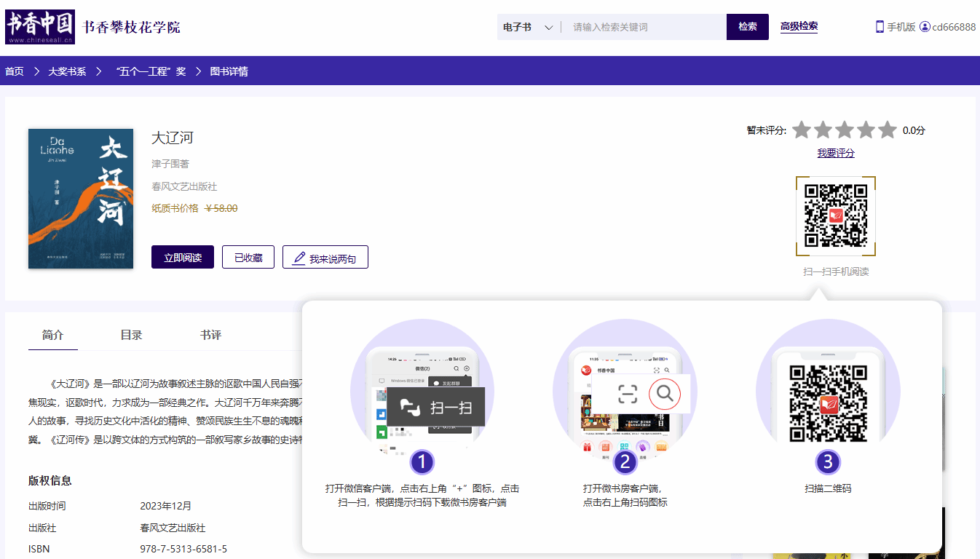
Task: Select the 简介 tab
Action: tap(52, 335)
